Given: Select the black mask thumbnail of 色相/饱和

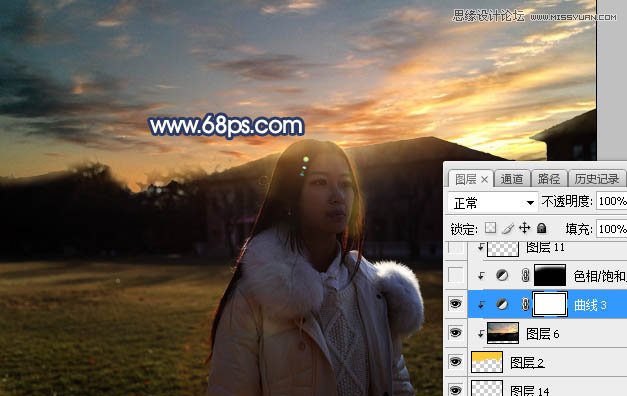Looking at the screenshot, I should click(550, 275).
